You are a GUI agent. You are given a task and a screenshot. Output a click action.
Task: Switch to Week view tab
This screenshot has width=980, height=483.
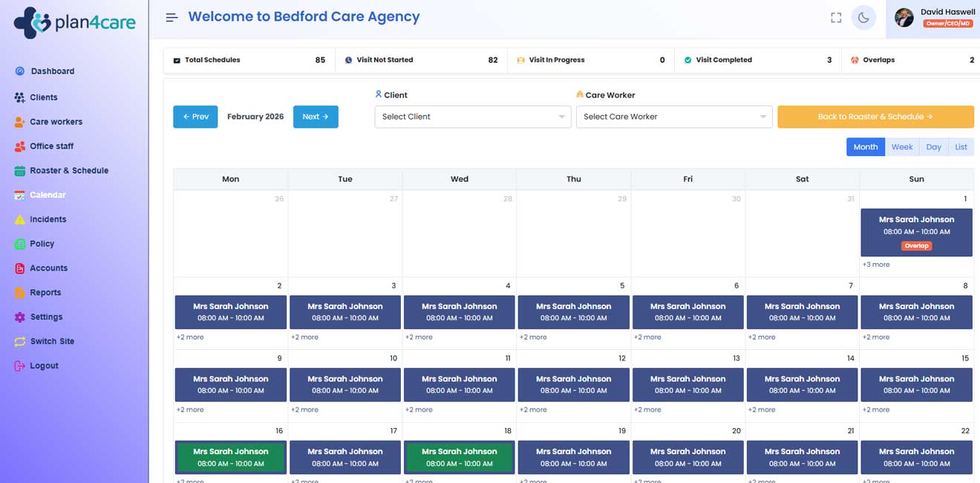[902, 147]
